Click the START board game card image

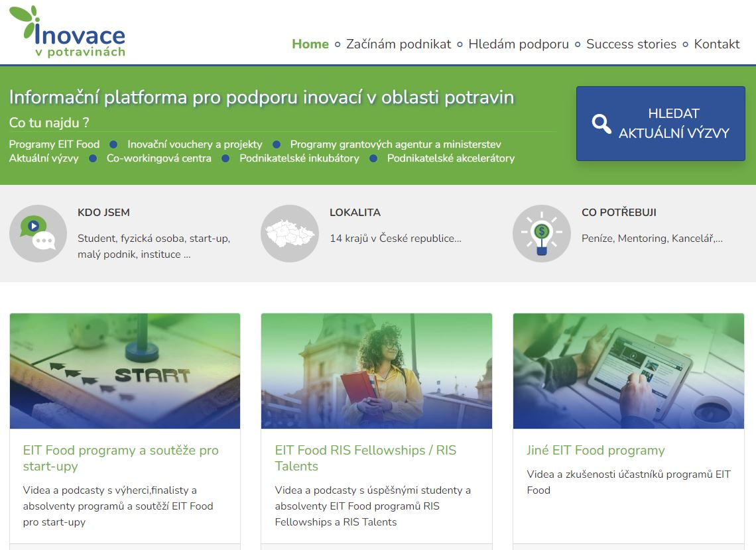click(x=125, y=370)
